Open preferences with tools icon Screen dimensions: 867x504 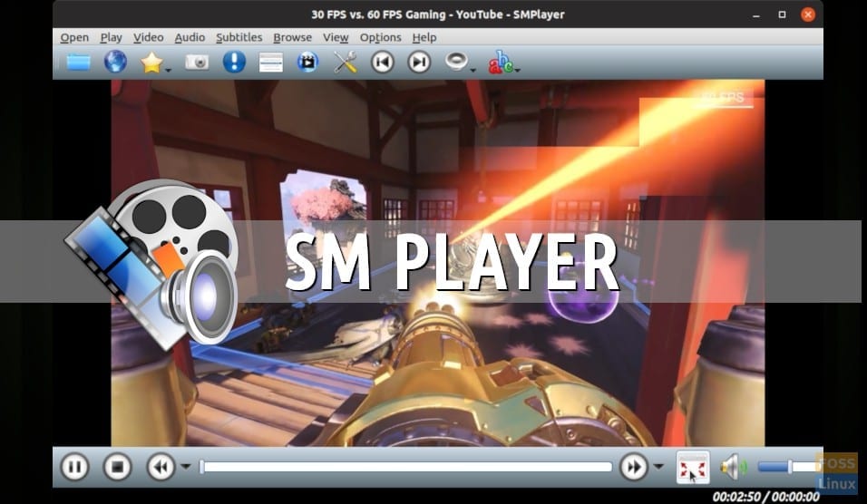345,62
